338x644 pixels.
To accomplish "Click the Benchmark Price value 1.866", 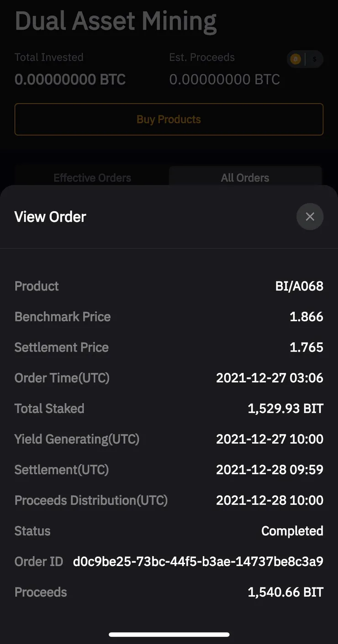I will click(x=306, y=317).
